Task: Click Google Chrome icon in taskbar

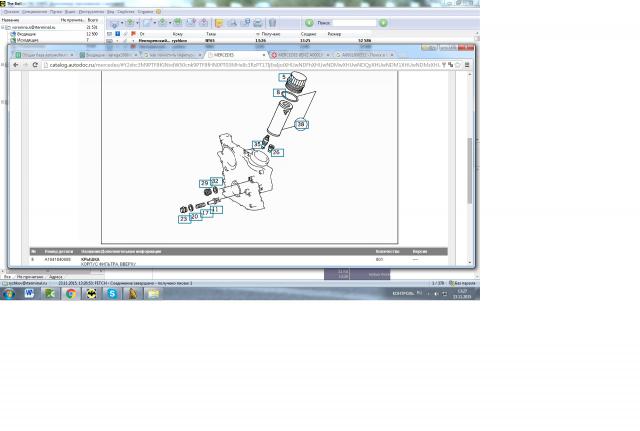Action: coord(71,293)
